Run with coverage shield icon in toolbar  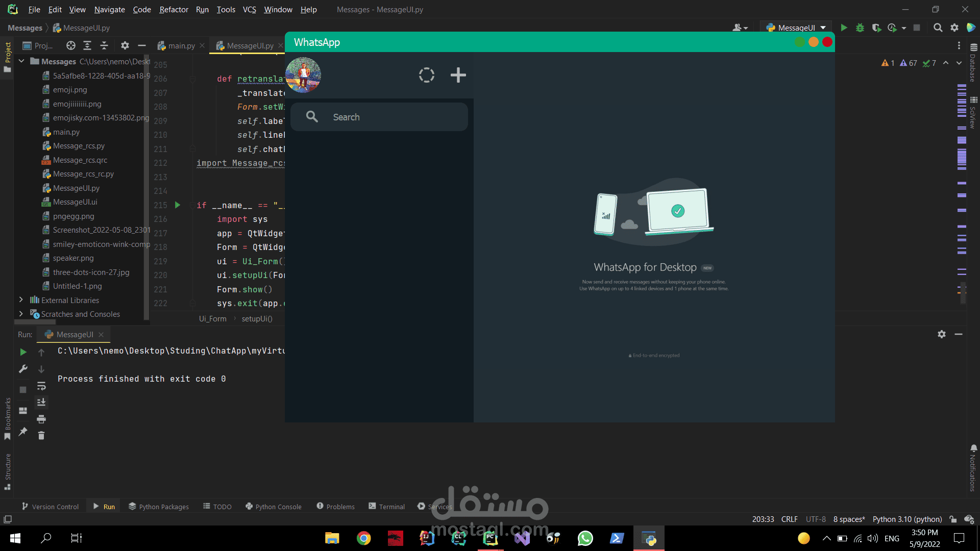pyautogui.click(x=876, y=28)
